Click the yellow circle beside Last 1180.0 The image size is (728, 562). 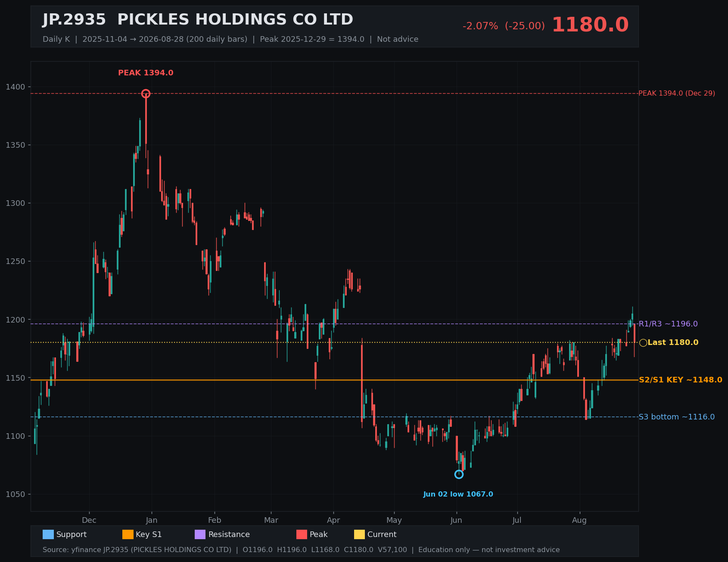point(643,343)
